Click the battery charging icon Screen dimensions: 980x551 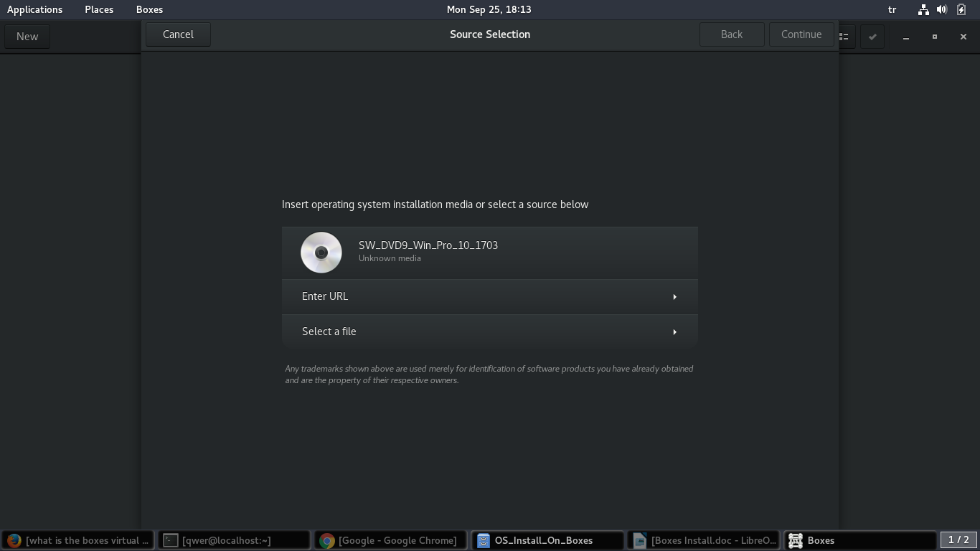(x=961, y=9)
